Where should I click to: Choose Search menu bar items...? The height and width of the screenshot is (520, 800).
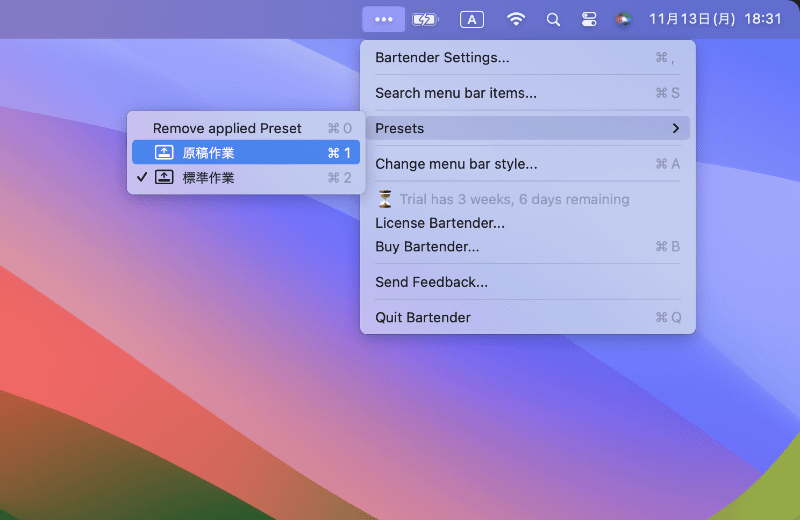click(x=528, y=93)
